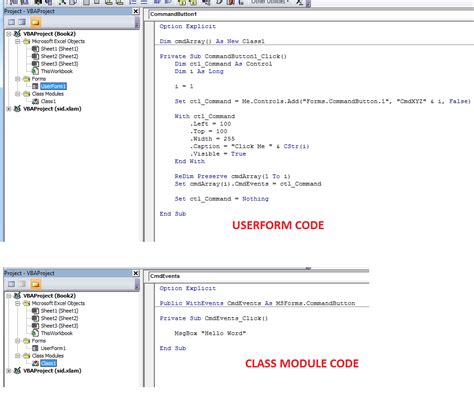
Task: Expand VBAProject (sid.xlam) in class module window
Action: (9, 371)
